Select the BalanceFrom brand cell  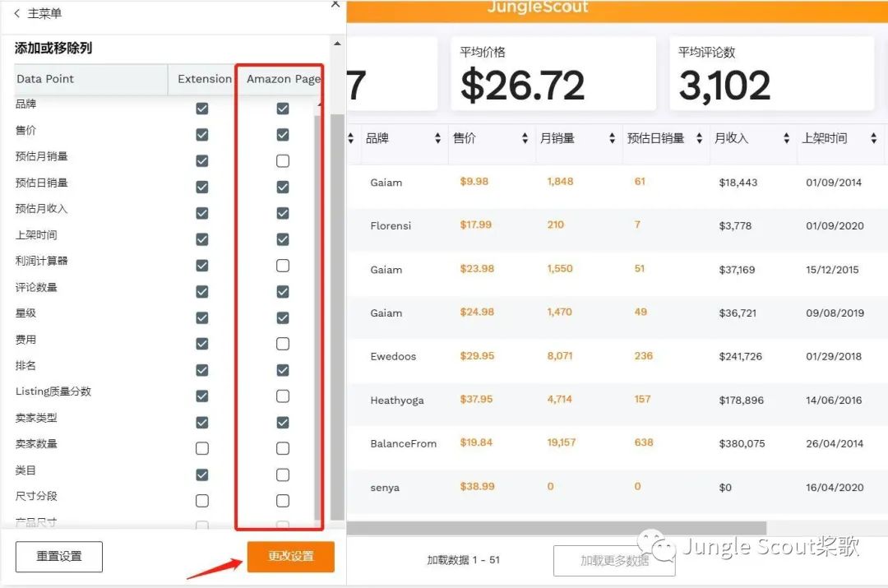pos(403,444)
